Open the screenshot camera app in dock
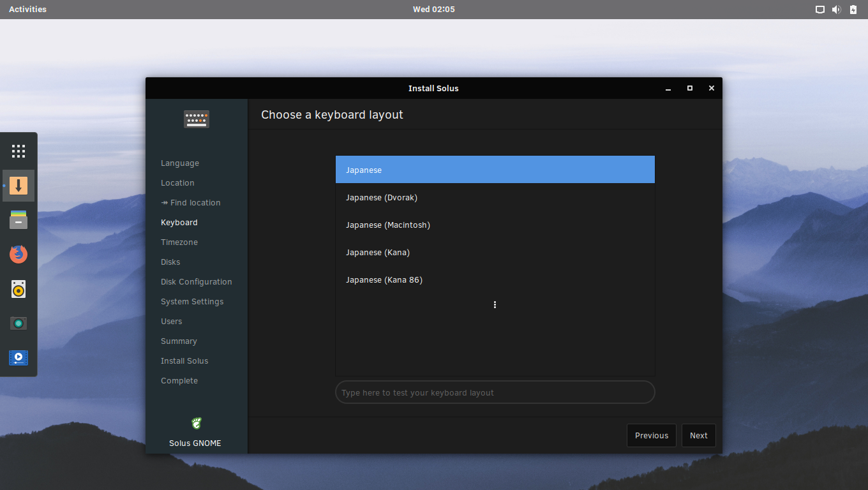This screenshot has width=868, height=490. [x=19, y=323]
